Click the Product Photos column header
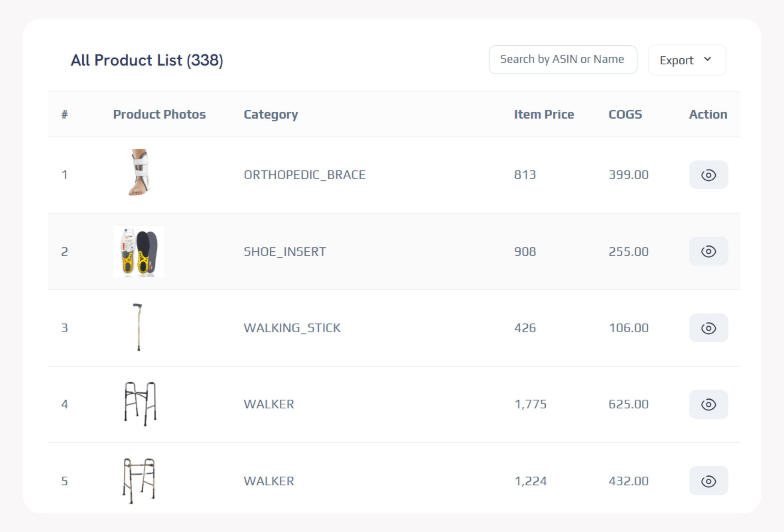 coord(159,114)
